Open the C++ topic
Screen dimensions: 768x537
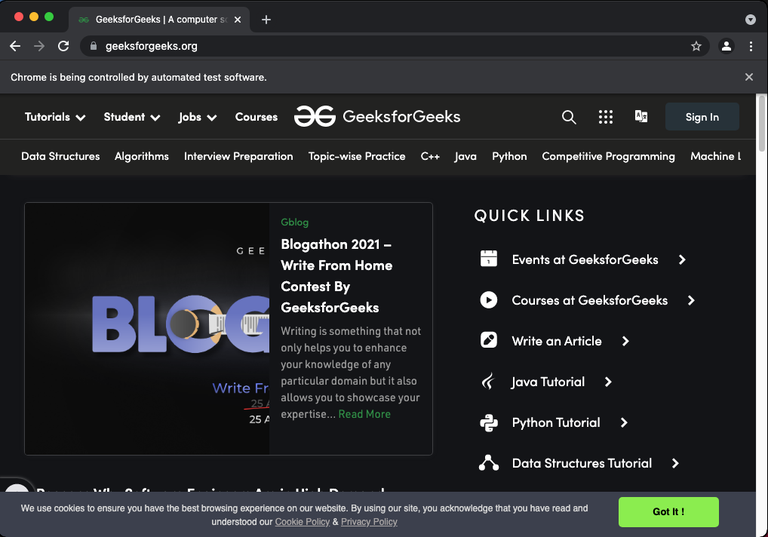pos(430,156)
